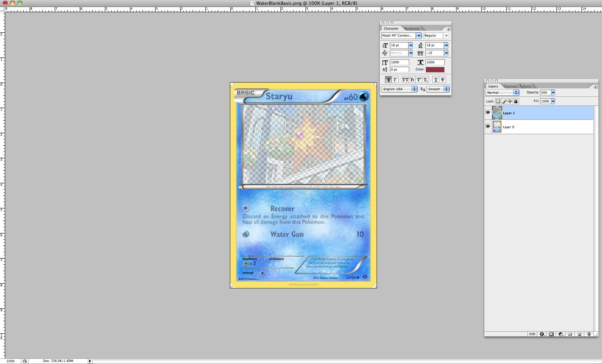Open the Regular font style dropdown
The image size is (602, 364).
tap(446, 36)
